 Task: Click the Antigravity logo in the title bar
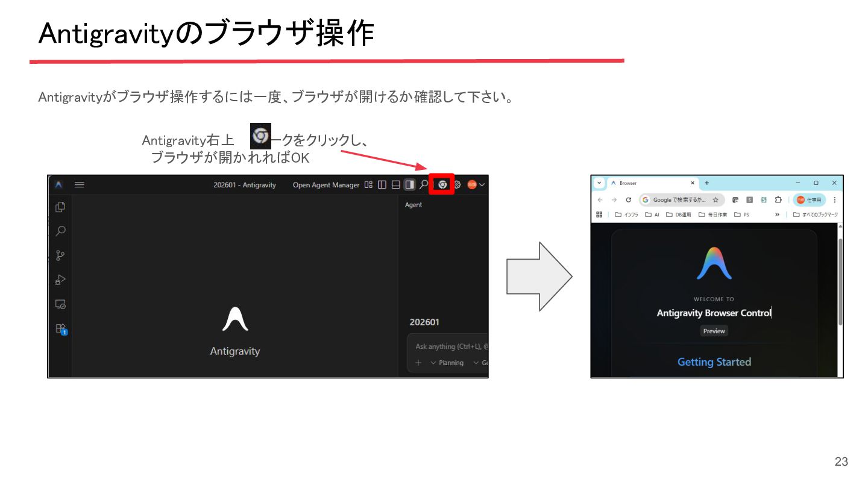point(58,185)
